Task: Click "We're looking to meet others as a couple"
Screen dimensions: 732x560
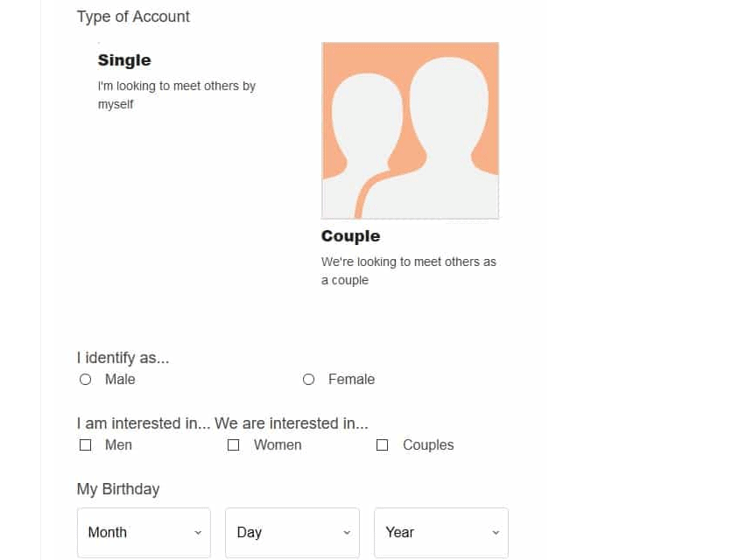Action: (x=409, y=271)
